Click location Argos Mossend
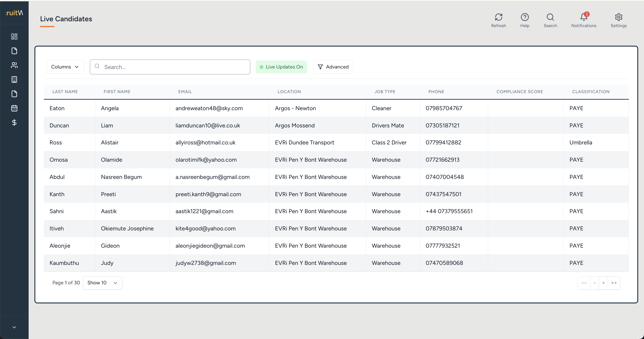The image size is (644, 339). coord(295,125)
